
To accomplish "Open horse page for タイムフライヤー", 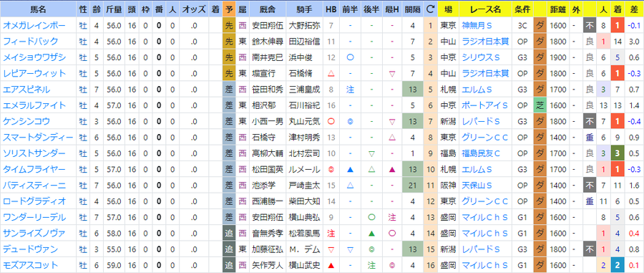I will 34,169.
